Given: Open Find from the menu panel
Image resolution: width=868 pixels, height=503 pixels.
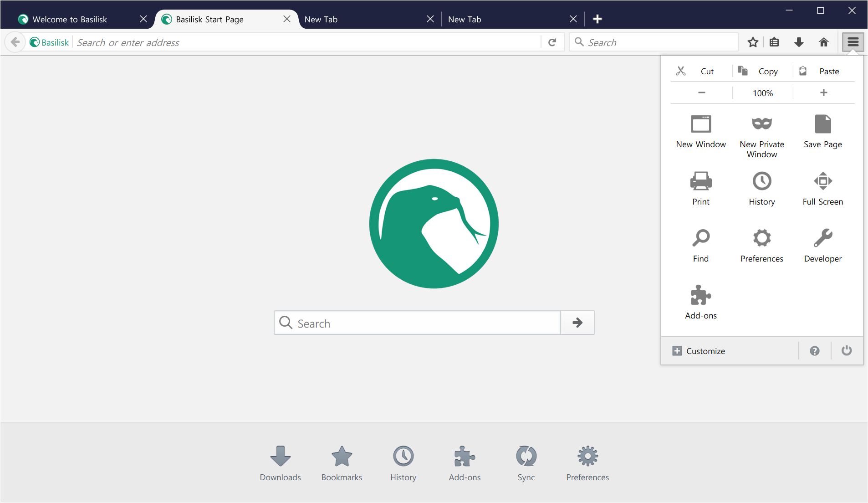Looking at the screenshot, I should tap(701, 246).
